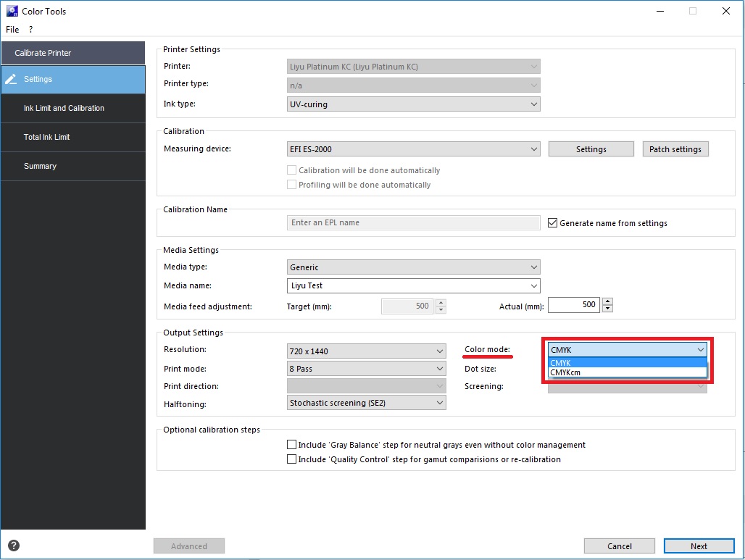Open the File menu
Screen dimensions: 745x560
click(12, 30)
